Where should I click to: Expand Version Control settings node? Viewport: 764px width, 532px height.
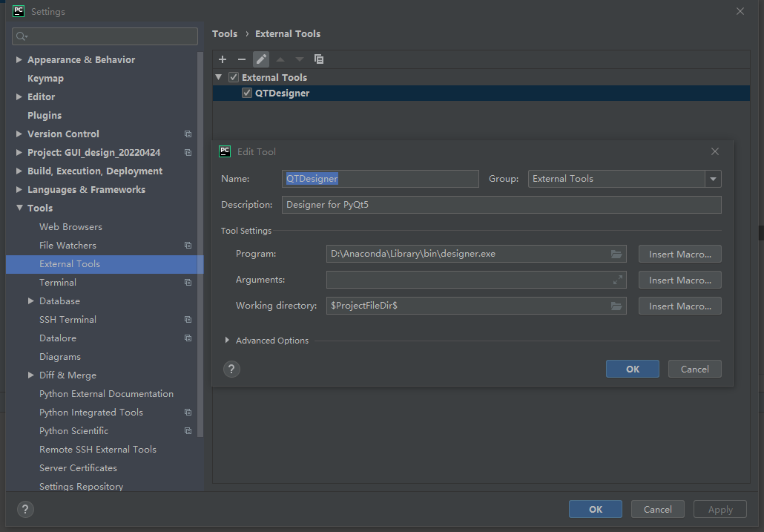pos(19,134)
